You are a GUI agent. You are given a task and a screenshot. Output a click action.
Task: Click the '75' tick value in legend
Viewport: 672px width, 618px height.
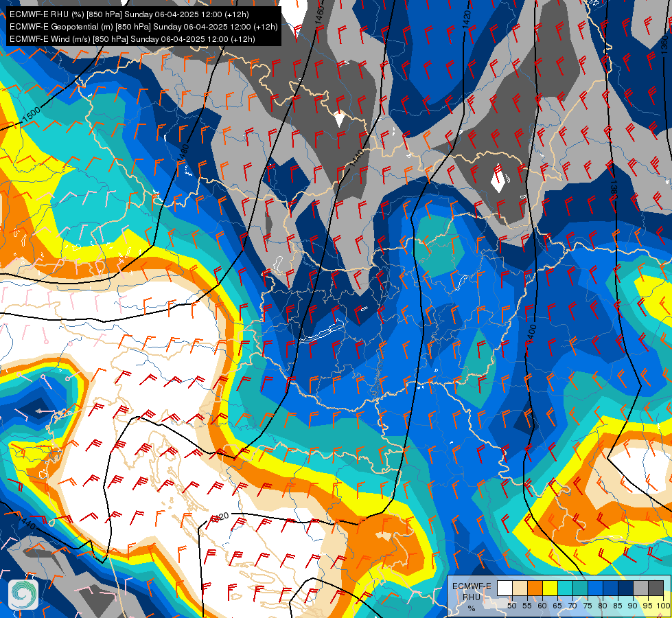point(588,606)
